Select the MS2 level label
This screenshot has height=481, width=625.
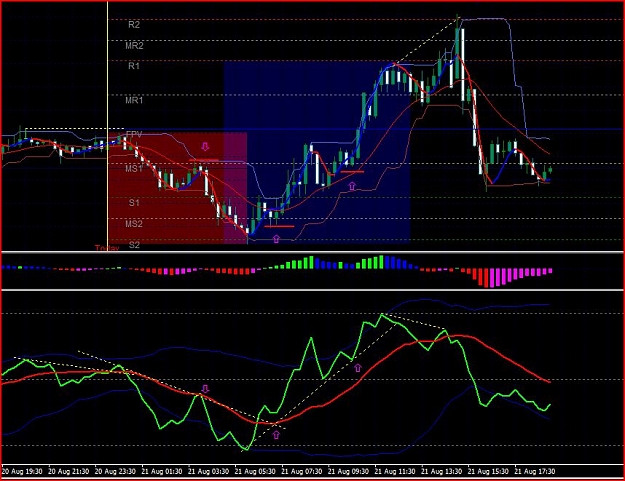point(134,224)
